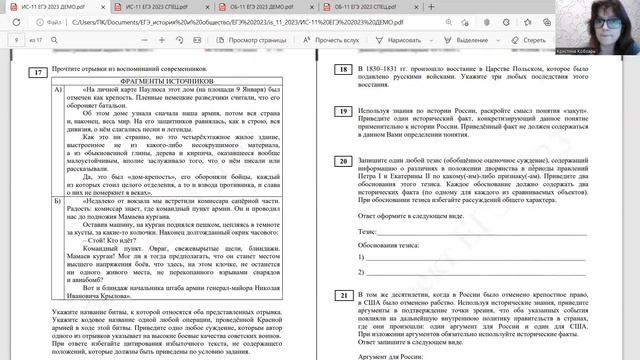Click the question number 20 box
640x360 pixels.
[x=343, y=161]
